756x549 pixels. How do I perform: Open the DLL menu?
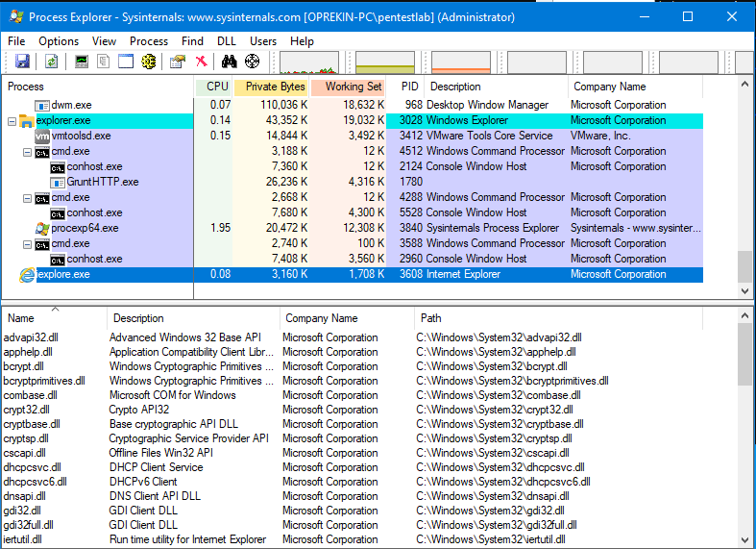(227, 41)
